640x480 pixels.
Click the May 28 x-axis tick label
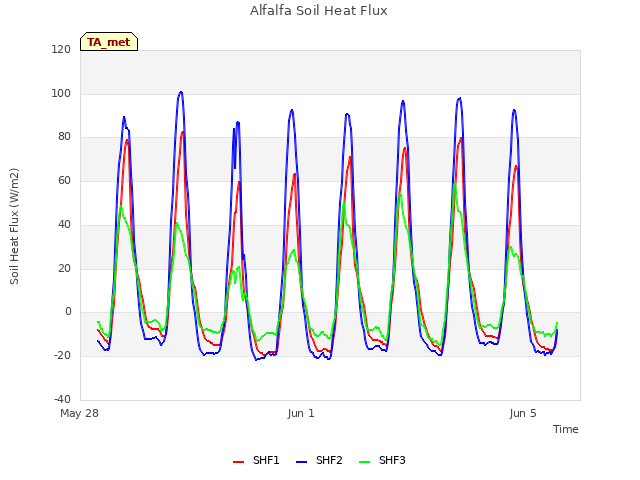pos(80,413)
